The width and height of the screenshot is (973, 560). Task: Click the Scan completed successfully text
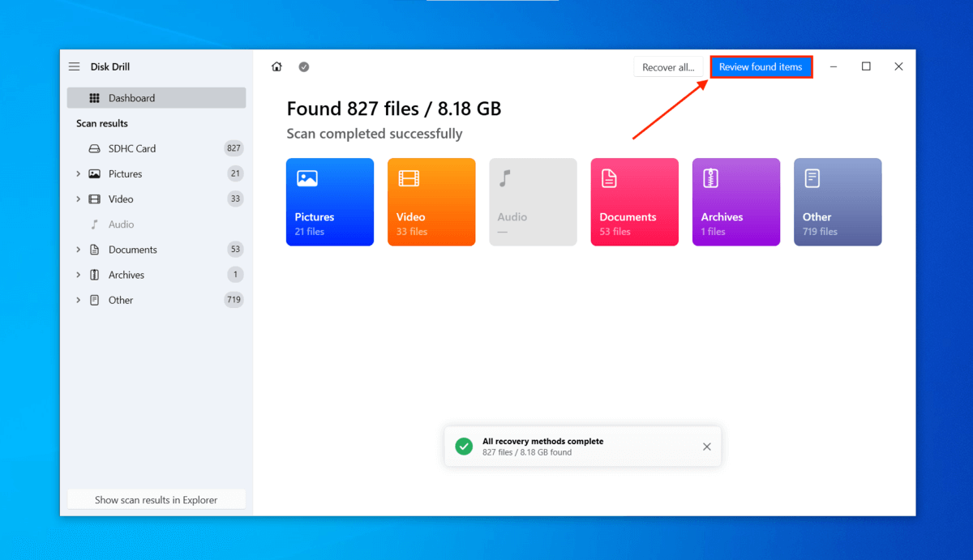[375, 134]
